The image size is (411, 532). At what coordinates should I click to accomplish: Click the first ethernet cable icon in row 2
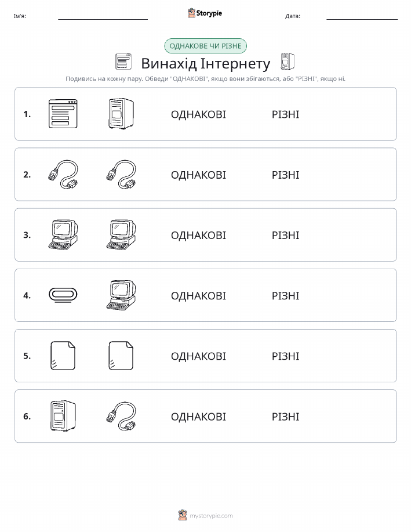coord(63,175)
